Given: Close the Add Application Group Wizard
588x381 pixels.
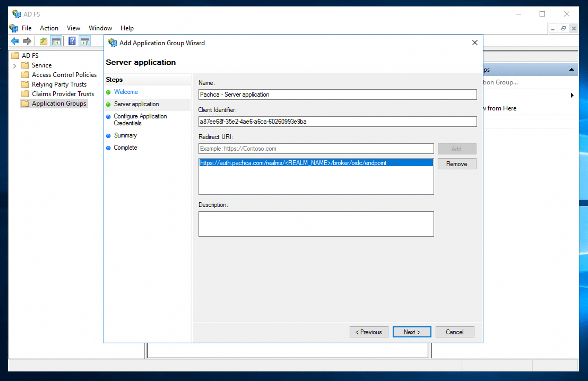Looking at the screenshot, I should [475, 43].
